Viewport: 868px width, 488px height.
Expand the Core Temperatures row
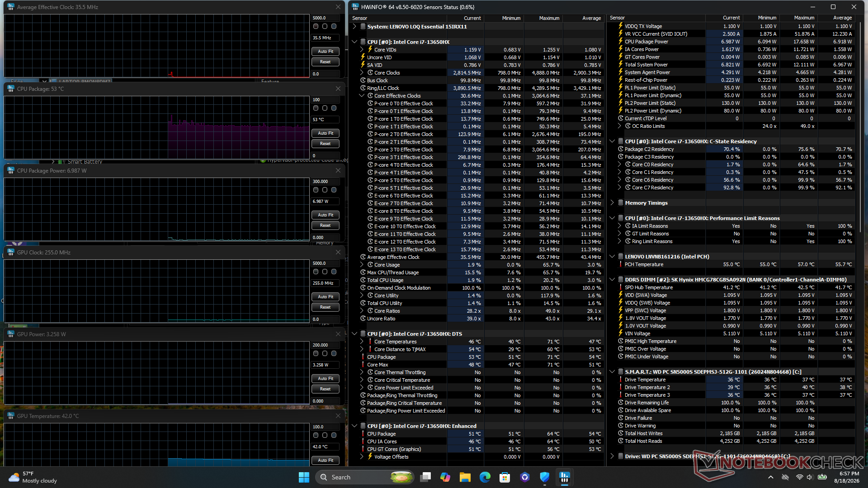coord(362,342)
